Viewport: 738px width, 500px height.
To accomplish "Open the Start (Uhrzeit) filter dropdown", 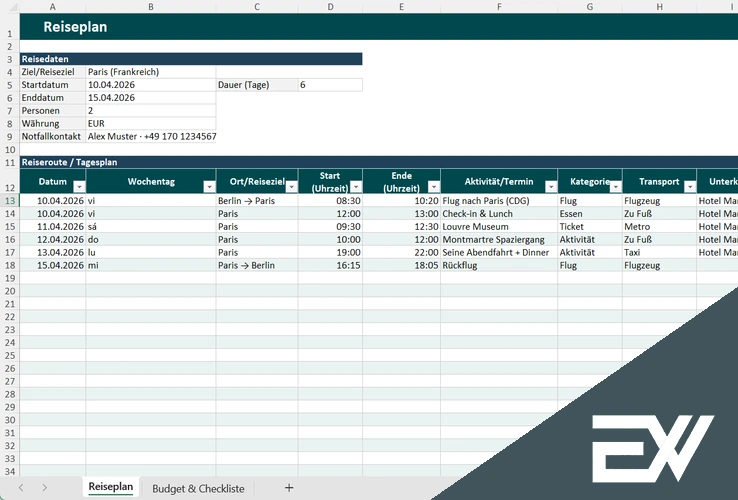I will click(x=354, y=186).
